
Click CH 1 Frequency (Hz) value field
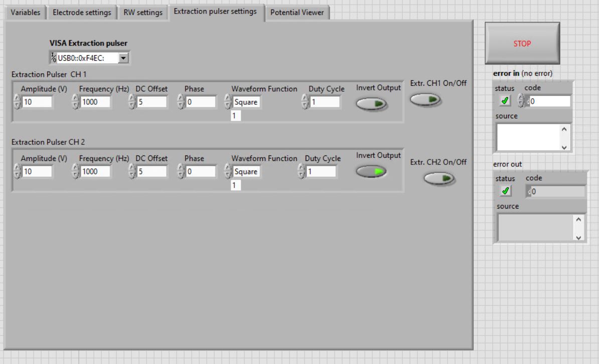point(95,102)
